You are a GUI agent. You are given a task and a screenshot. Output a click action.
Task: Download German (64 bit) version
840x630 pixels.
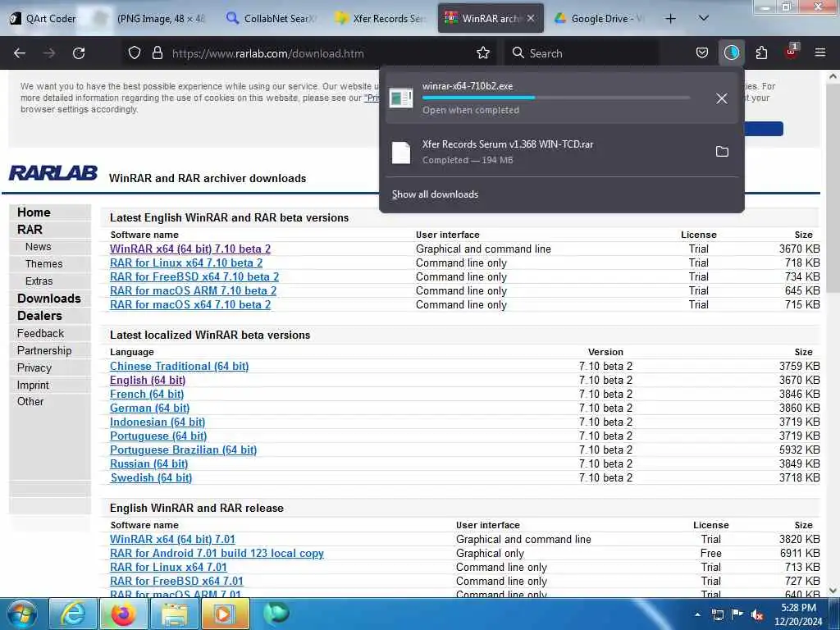click(149, 408)
